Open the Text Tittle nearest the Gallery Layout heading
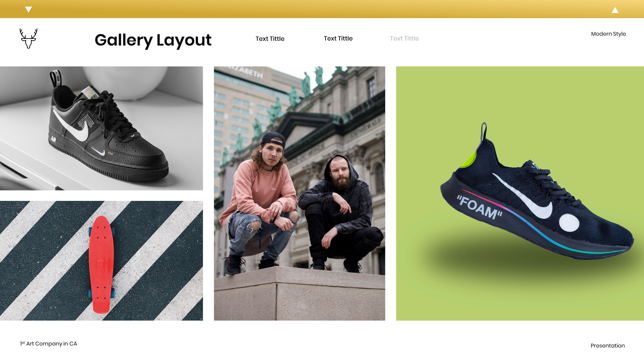This screenshot has width=644, height=362. pyautogui.click(x=270, y=39)
